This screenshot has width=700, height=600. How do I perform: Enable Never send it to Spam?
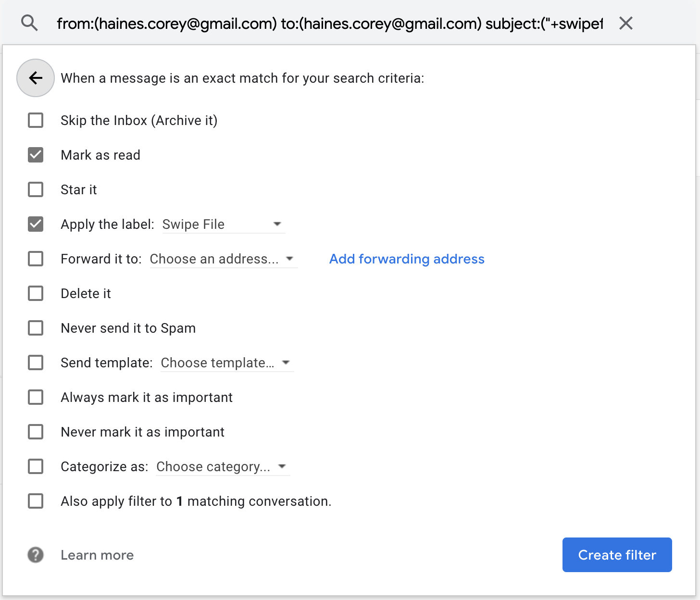click(35, 328)
